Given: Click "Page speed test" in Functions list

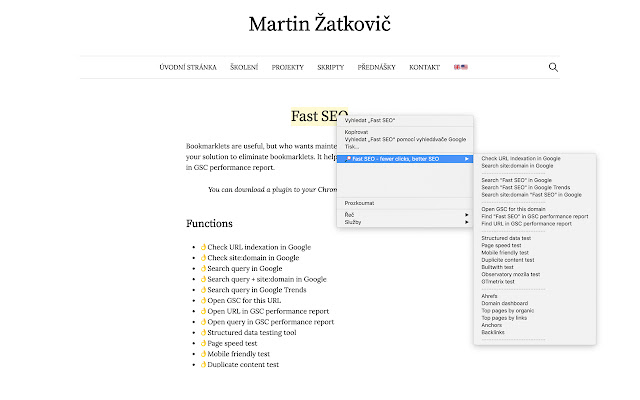Looking at the screenshot, I should [x=232, y=343].
